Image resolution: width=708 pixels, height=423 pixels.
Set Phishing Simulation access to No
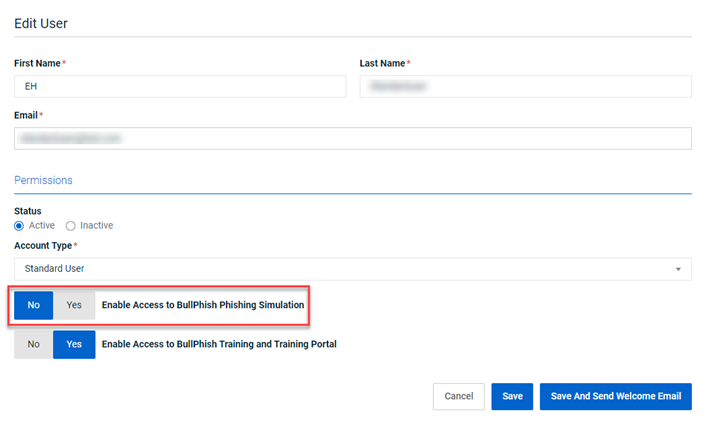33,305
